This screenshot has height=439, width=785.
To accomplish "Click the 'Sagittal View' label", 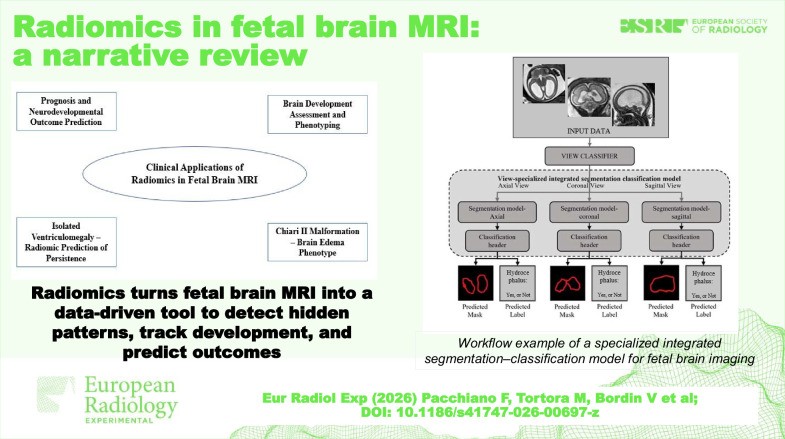I will [x=663, y=186].
